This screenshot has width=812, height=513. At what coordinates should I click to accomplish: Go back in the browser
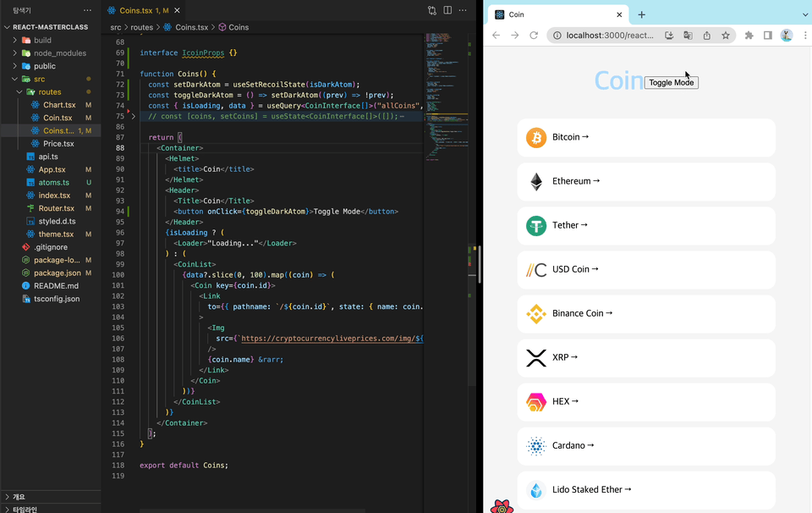[497, 36]
